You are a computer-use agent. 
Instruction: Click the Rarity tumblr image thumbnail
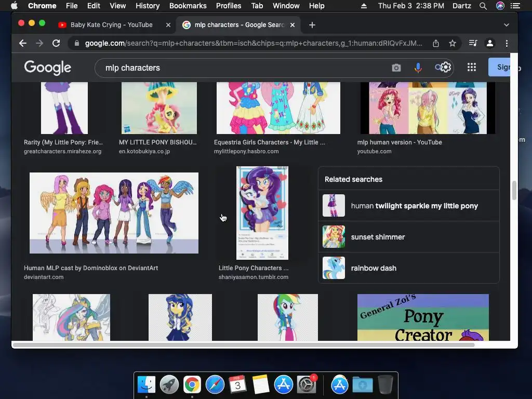click(x=262, y=212)
